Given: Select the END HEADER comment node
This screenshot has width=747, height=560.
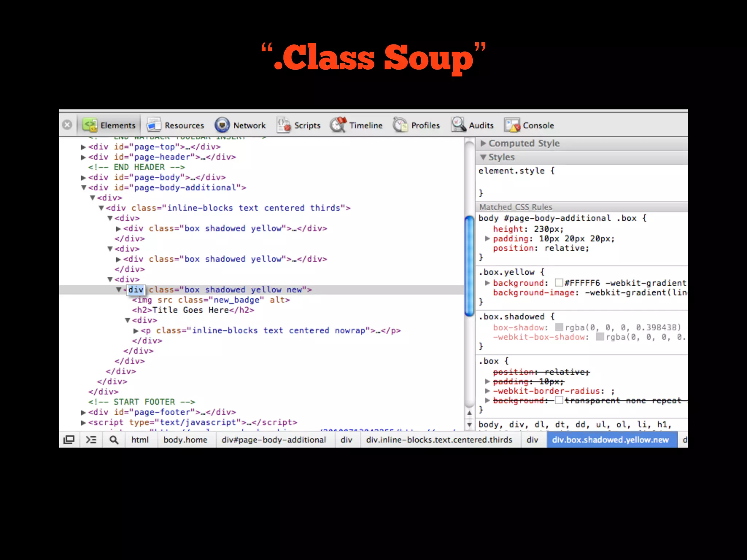Looking at the screenshot, I should (x=136, y=167).
